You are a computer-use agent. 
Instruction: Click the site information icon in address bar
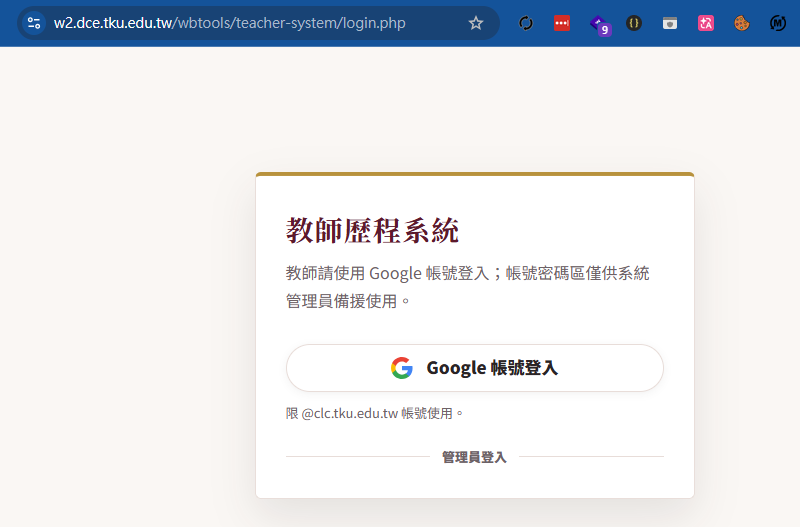pyautogui.click(x=34, y=23)
